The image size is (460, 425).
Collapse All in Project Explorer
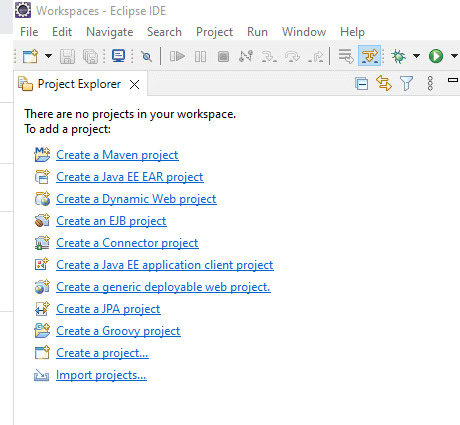tap(362, 83)
